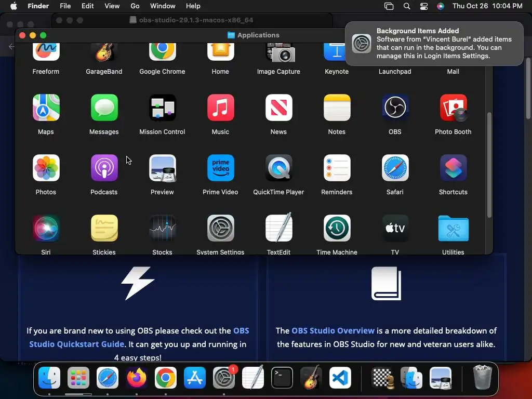The width and height of the screenshot is (532, 399).
Task: Open Firefox from the Dock
Action: (x=137, y=378)
